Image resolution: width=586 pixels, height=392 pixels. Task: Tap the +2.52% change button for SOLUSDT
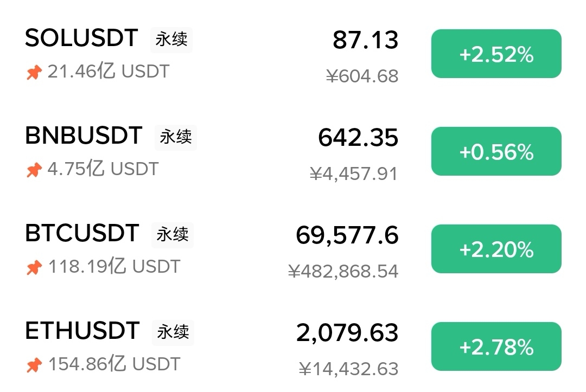[496, 54]
